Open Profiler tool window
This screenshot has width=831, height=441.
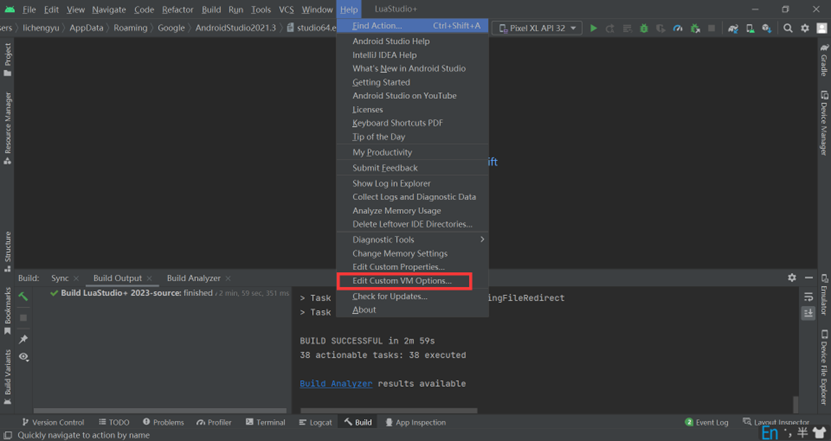[214, 422]
